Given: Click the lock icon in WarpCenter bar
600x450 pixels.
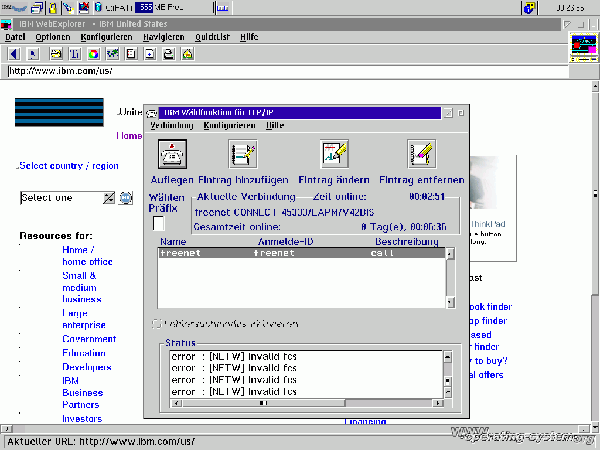Looking at the screenshot, I should click(x=53, y=7).
